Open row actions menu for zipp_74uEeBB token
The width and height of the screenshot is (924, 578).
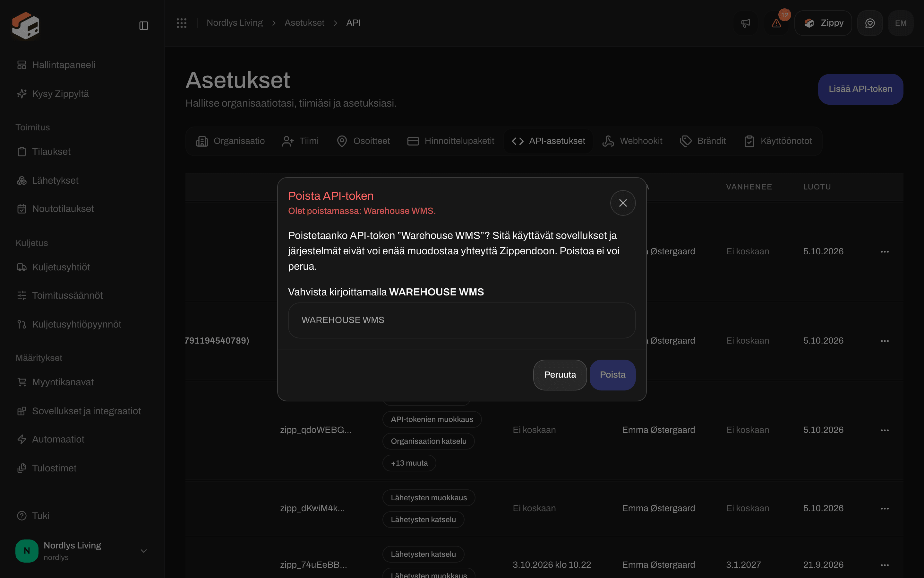pos(885,565)
